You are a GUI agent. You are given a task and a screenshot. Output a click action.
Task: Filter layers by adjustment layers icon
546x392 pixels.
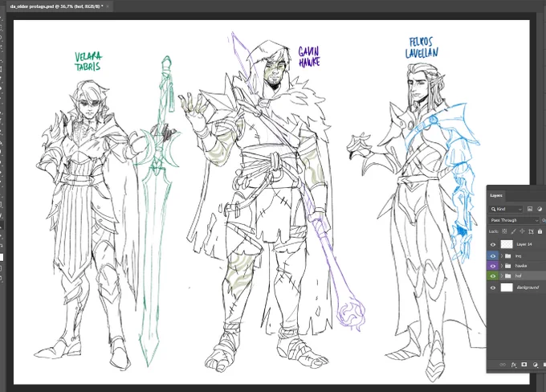click(540, 209)
